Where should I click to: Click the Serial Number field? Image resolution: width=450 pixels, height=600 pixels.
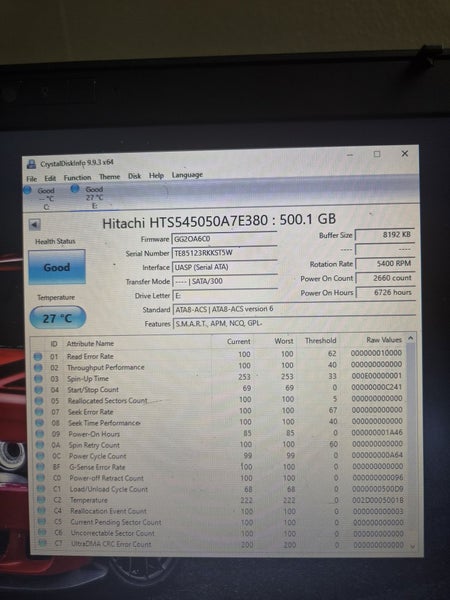point(224,253)
